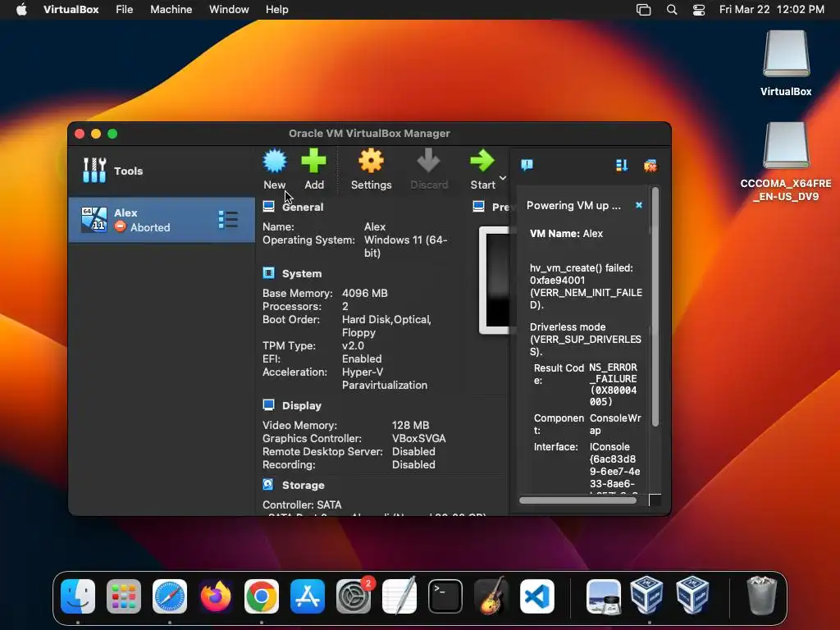This screenshot has width=840, height=630.
Task: Open the General section header
Action: click(x=303, y=207)
